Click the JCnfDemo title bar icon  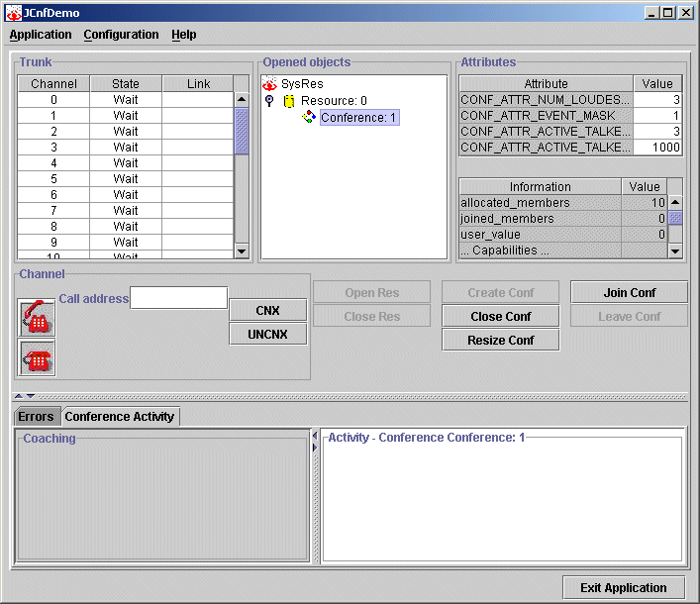pos(12,13)
